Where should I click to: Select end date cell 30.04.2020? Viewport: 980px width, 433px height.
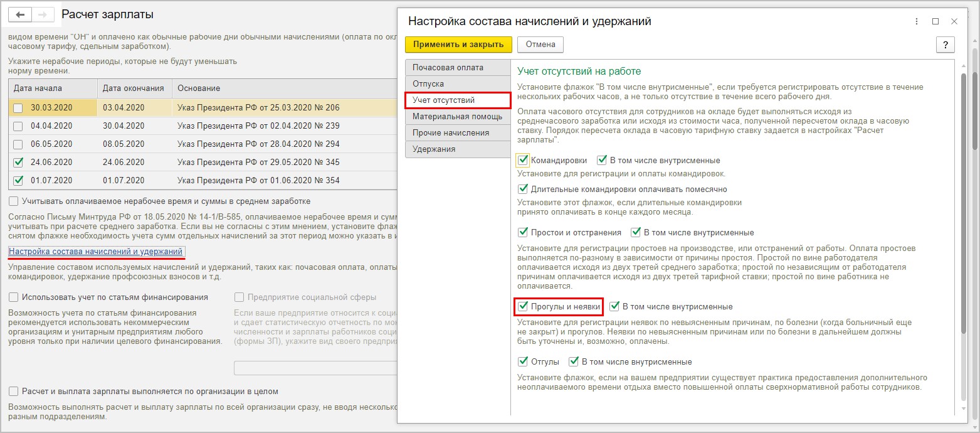pos(135,126)
